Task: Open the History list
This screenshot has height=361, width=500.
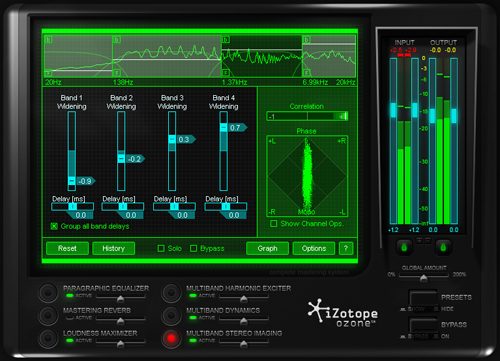Action: point(114,248)
